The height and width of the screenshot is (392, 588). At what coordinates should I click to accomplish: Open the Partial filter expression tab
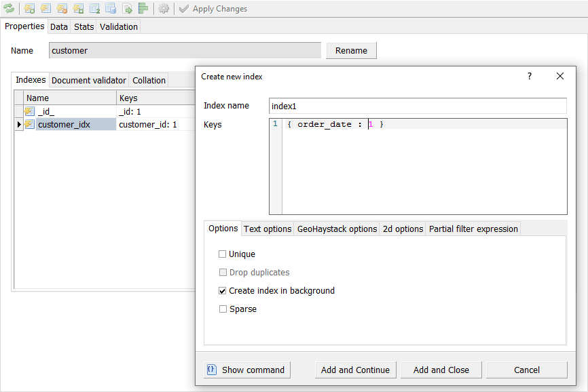[473, 229]
